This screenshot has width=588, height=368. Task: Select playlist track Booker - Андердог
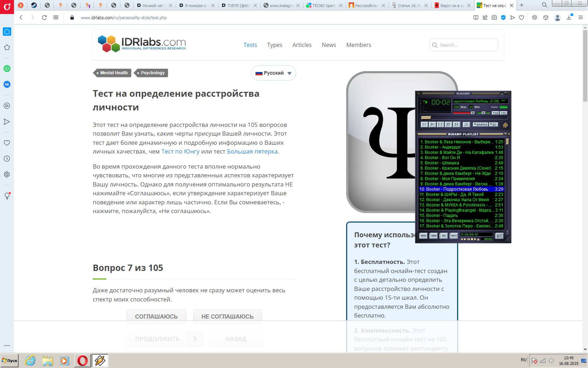[461, 147]
